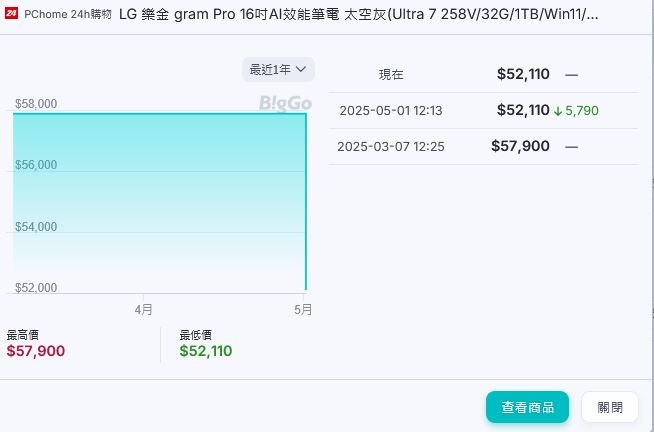The height and width of the screenshot is (432, 654).
Task: Click the price drop line at chart's right edge
Action: (306, 201)
